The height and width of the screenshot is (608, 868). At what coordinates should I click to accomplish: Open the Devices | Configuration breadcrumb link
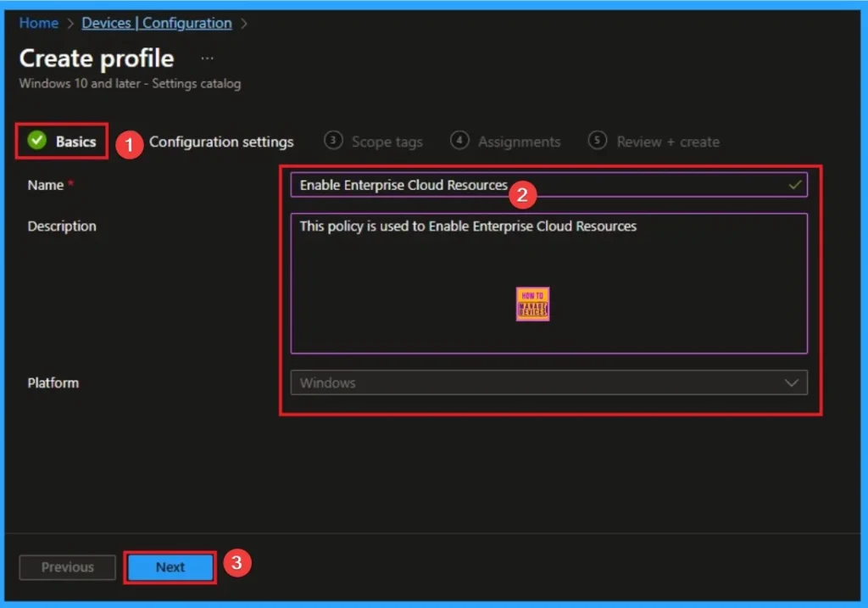pos(156,23)
